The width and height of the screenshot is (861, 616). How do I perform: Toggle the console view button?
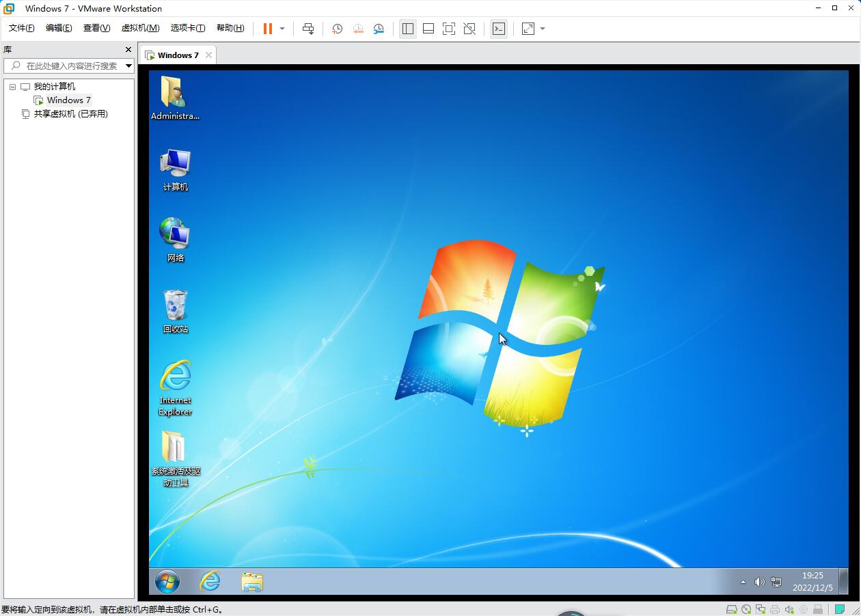point(499,29)
